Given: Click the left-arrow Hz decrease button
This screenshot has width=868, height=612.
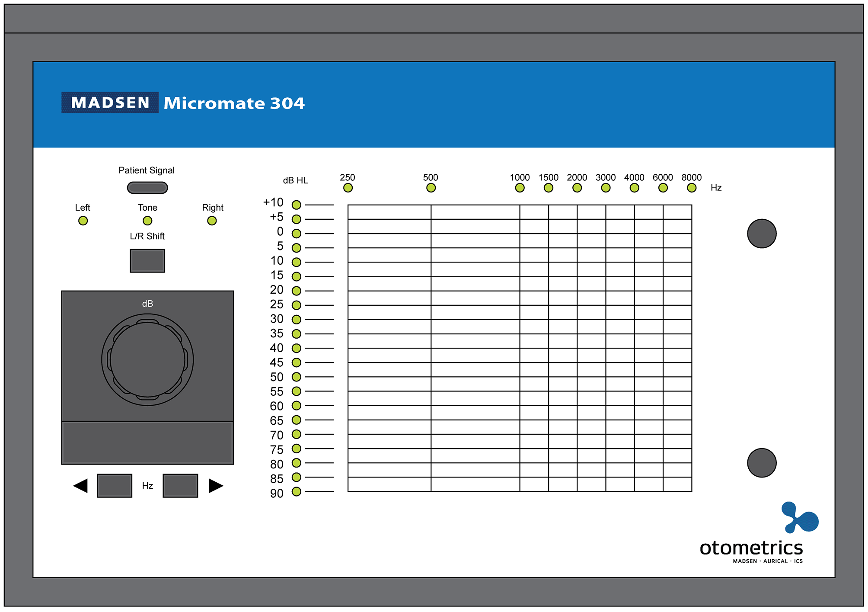Looking at the screenshot, I should 115,486.
